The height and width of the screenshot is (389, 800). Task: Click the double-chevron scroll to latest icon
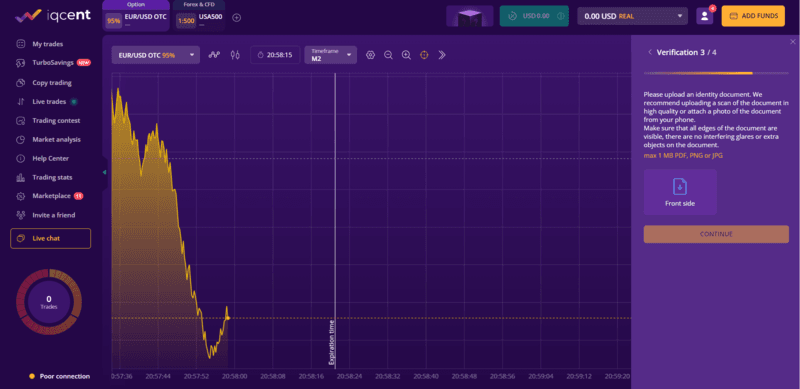pos(442,55)
